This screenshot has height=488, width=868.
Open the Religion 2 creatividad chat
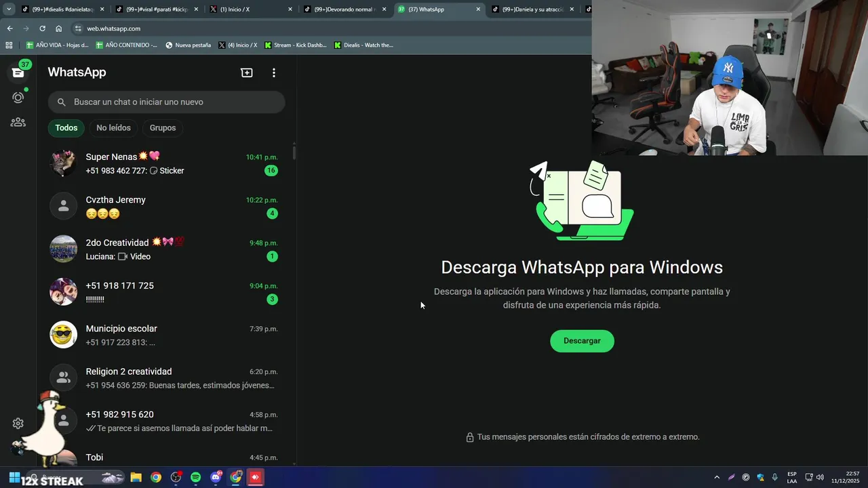166,378
